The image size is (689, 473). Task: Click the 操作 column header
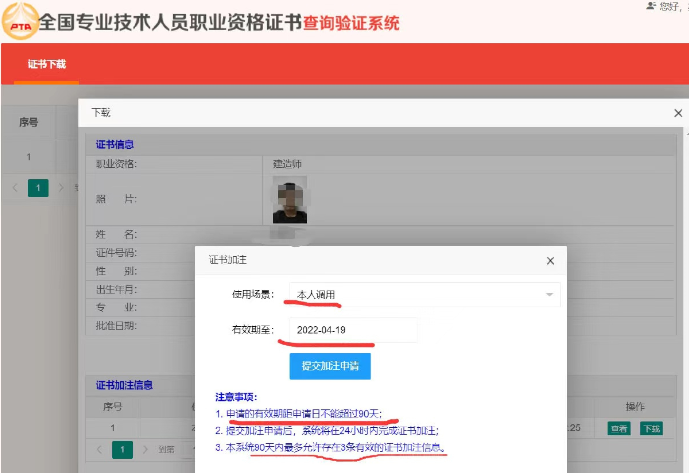tap(634, 407)
